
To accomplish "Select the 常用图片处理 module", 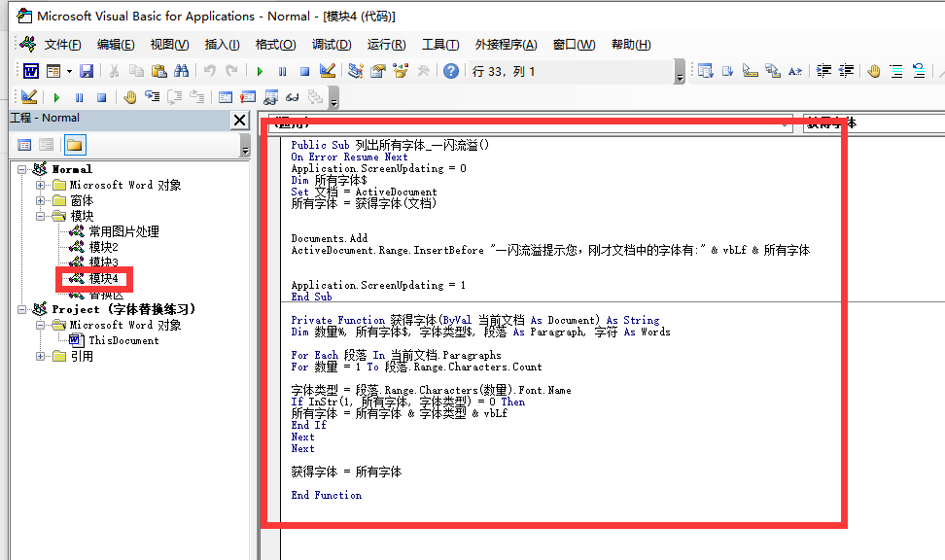I will click(x=123, y=231).
